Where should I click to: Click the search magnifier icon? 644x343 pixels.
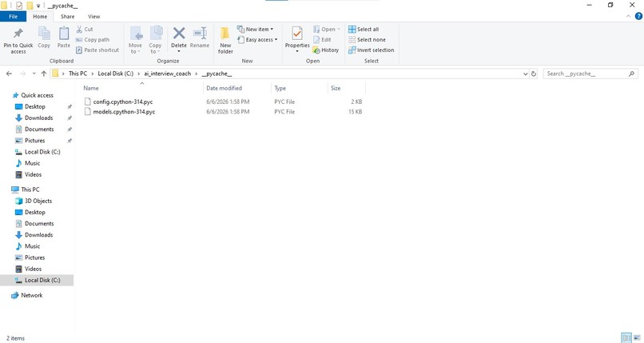[631, 74]
